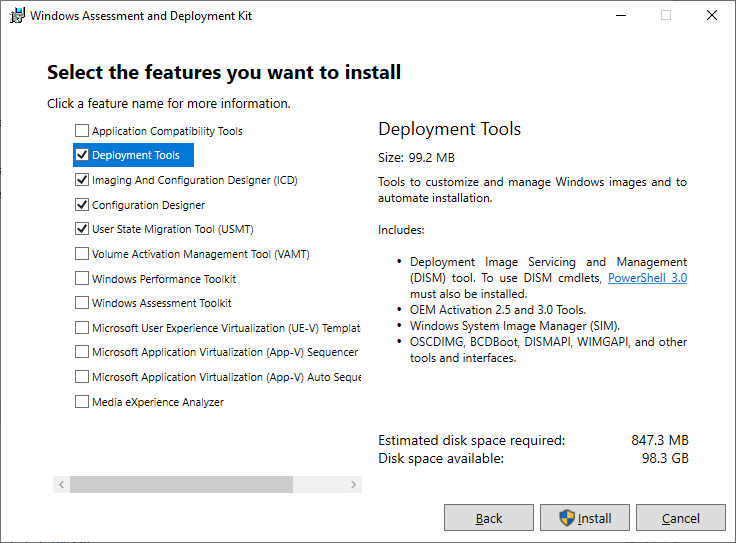Image resolution: width=736 pixels, height=543 pixels.
Task: Check the Windows Performance Toolkit checkbox
Action: [82, 278]
